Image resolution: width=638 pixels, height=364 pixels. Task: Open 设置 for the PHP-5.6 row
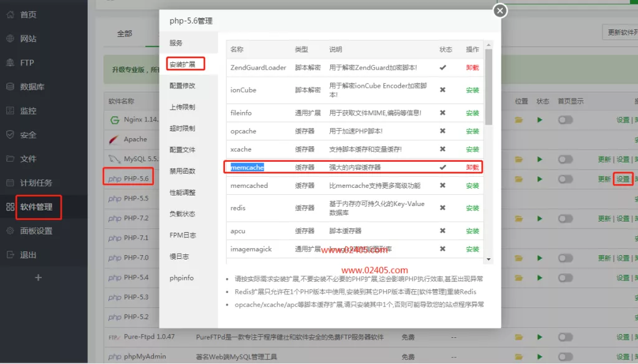(x=622, y=179)
